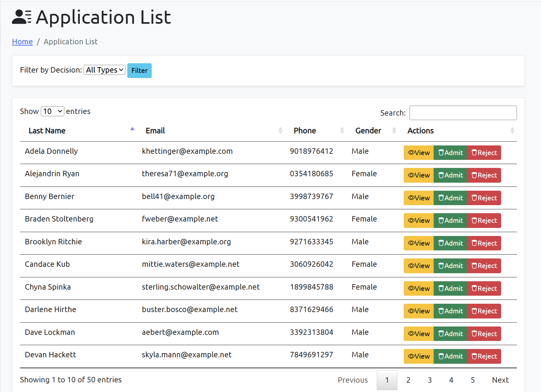Screen dimensions: 541x392
Task: Reject applicant Candace Kub
Action: (484, 266)
